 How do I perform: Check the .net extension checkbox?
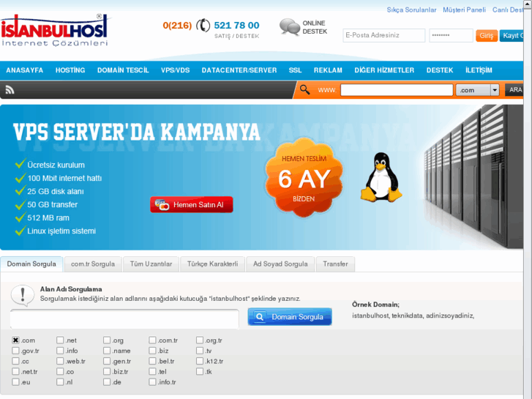pyautogui.click(x=60, y=340)
